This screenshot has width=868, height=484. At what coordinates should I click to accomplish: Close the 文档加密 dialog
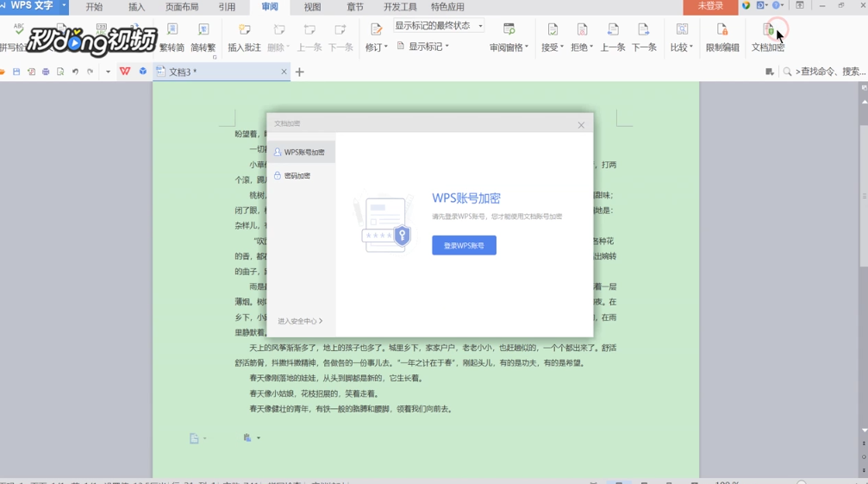point(581,125)
